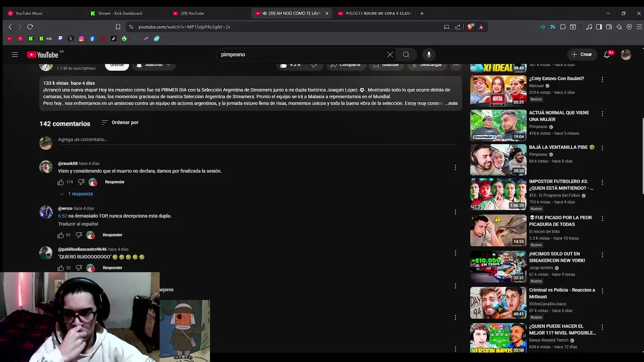Focus the 'pimpeano' search field
The width and height of the screenshot is (644, 362).
click(x=301, y=54)
